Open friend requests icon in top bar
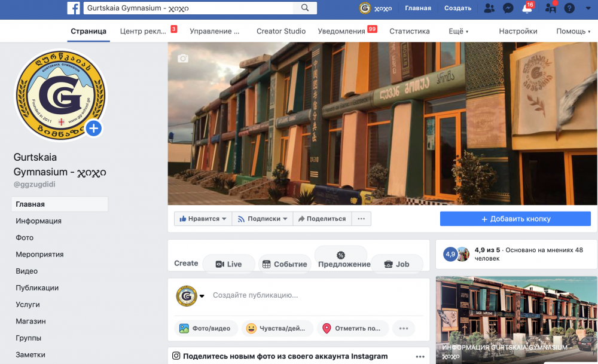 click(x=490, y=8)
